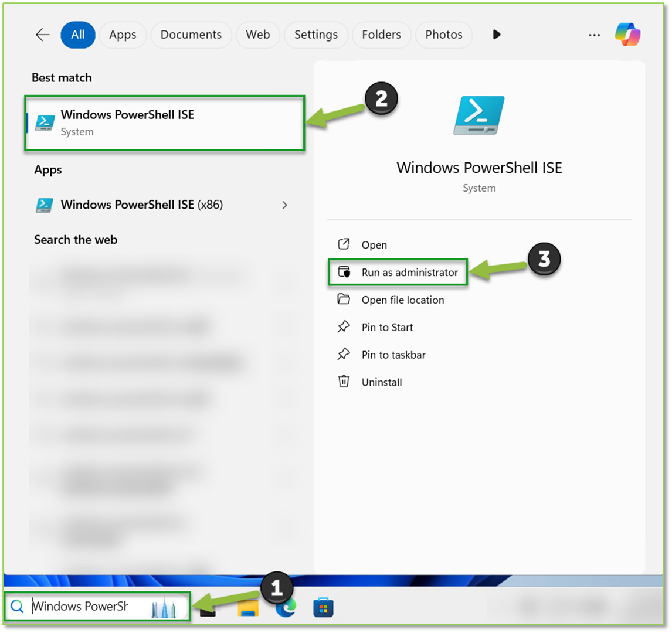672x633 pixels.
Task: Click the large PowerShell ISE app icon
Action: pos(479,115)
